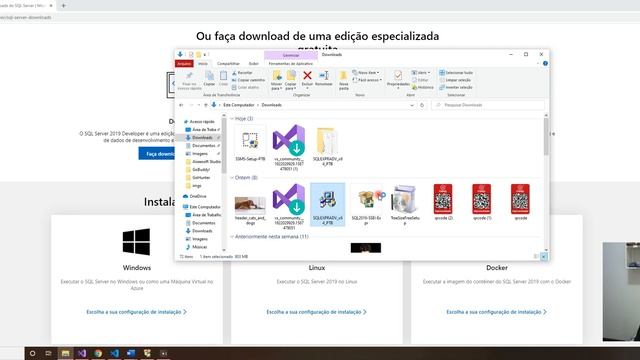Select the TreeSizeFreeSetup installer file
Viewport: 640px width, 360px height.
point(405,204)
